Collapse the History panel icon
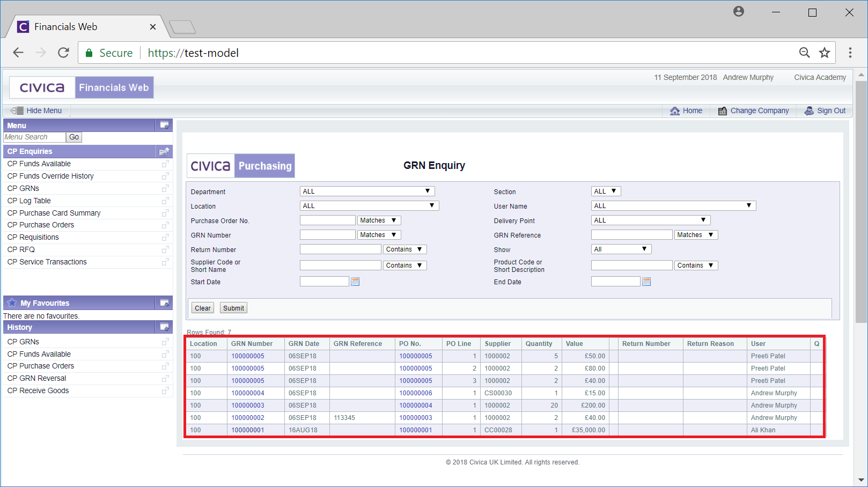 165,327
